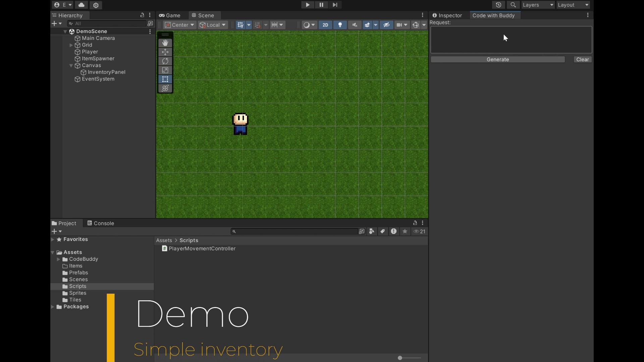Expand the Packages folder
644x362 pixels.
(53, 307)
